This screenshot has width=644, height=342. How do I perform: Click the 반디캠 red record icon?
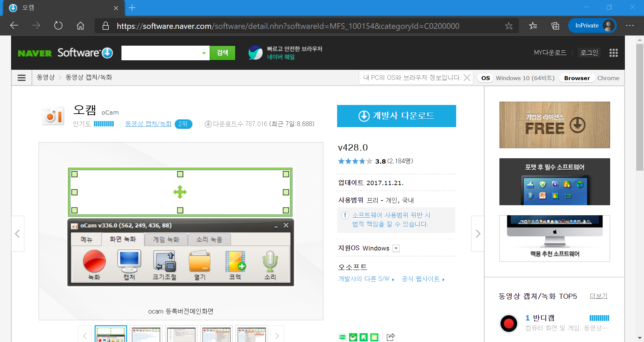(508, 323)
